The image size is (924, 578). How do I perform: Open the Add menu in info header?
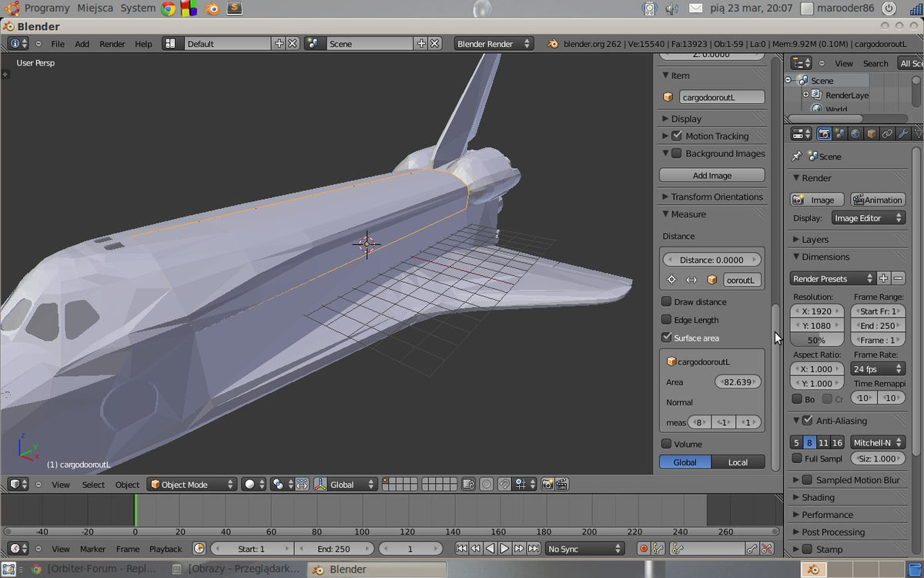82,44
